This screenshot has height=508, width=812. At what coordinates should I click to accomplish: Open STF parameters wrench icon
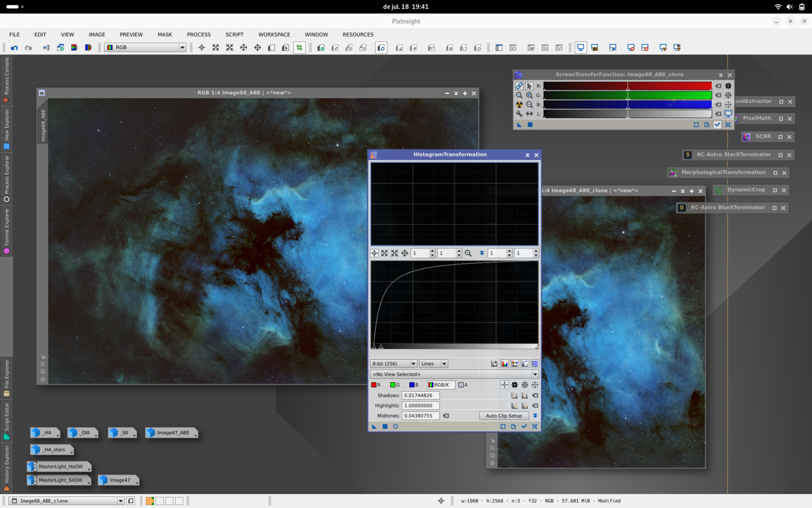pos(519,114)
